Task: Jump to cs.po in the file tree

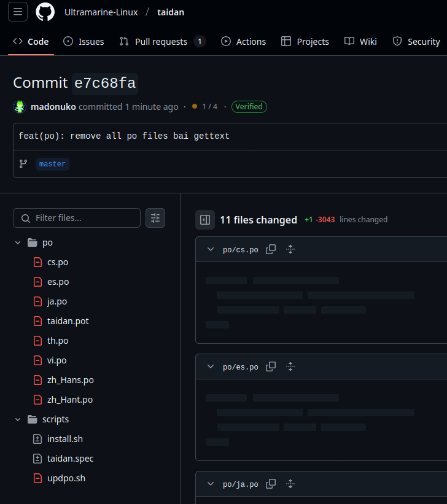Action: (58, 262)
